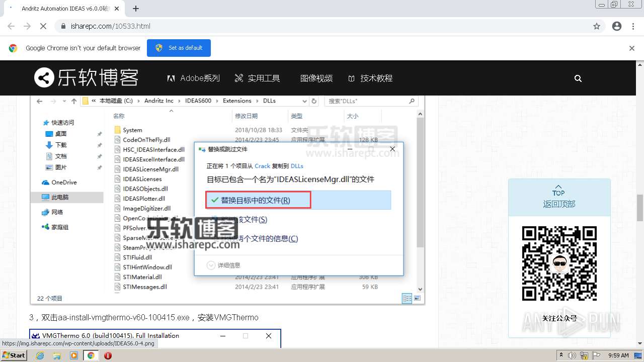
Task: Open the 技术教程 menu
Action: [x=370, y=78]
